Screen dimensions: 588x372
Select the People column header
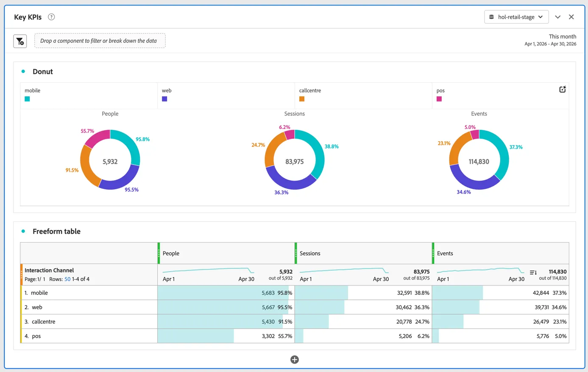[226, 253]
